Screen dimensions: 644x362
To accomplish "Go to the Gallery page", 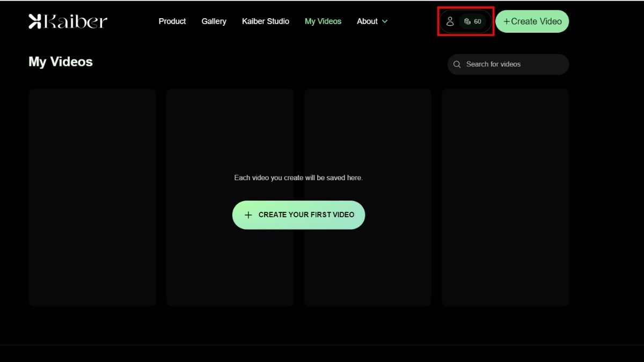I will click(214, 21).
